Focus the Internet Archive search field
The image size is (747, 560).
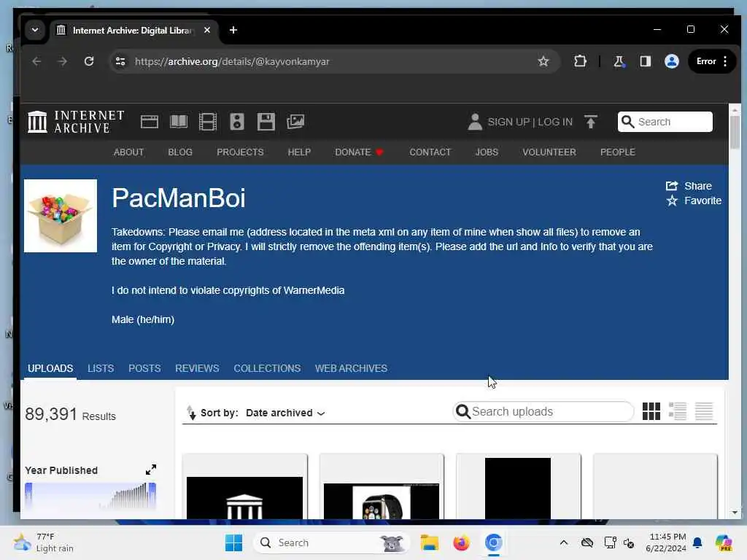tap(665, 122)
